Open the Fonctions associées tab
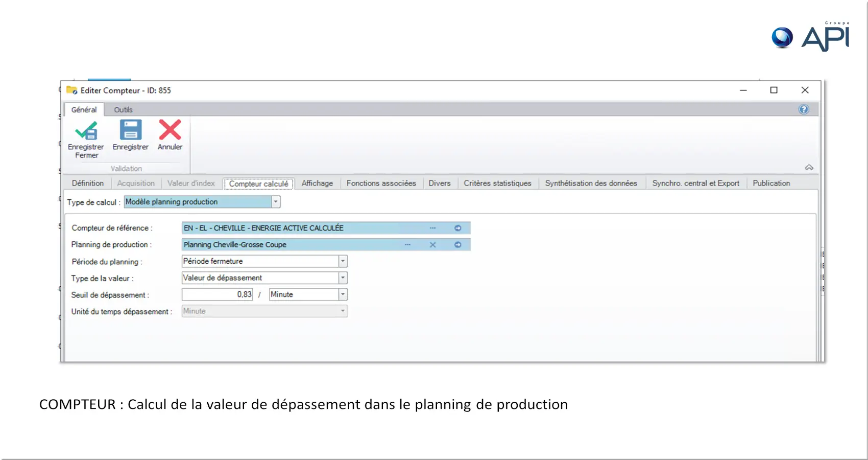868x460 pixels. click(381, 183)
